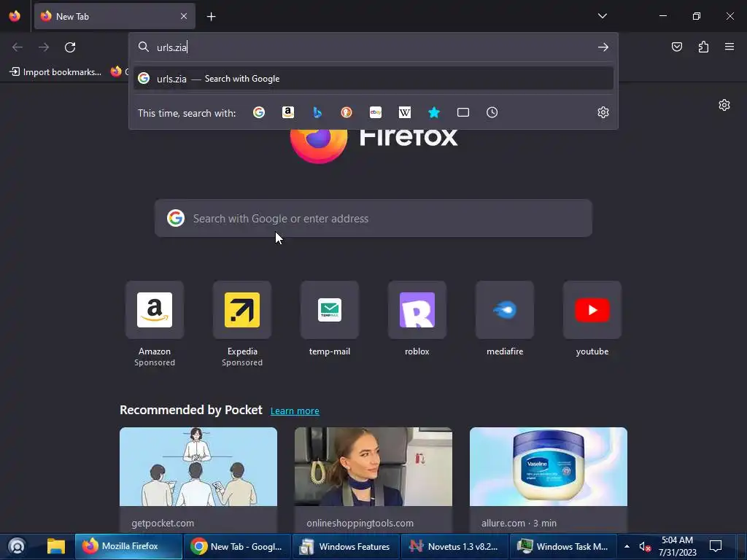
Task: Open search settings gear in the dropdown
Action: tap(603, 112)
